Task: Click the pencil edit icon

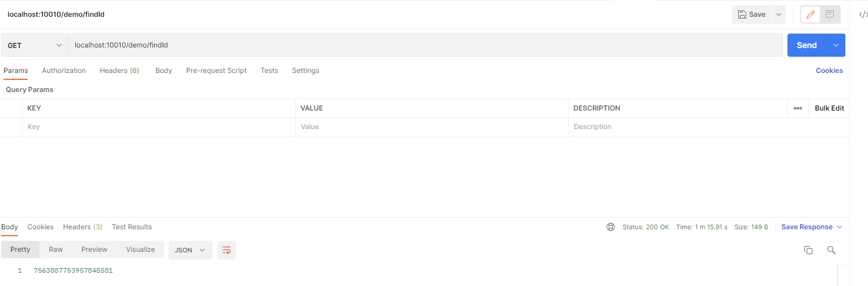Action: 811,14
